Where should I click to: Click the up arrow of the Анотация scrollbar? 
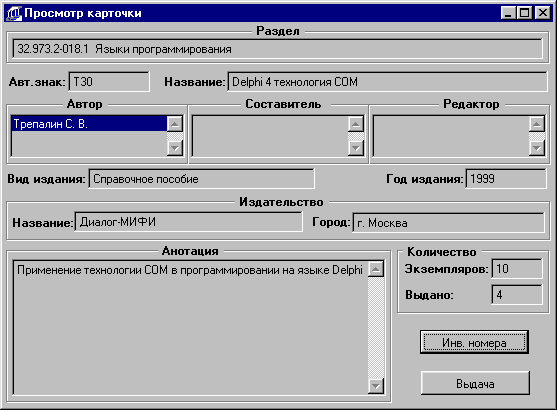click(376, 269)
